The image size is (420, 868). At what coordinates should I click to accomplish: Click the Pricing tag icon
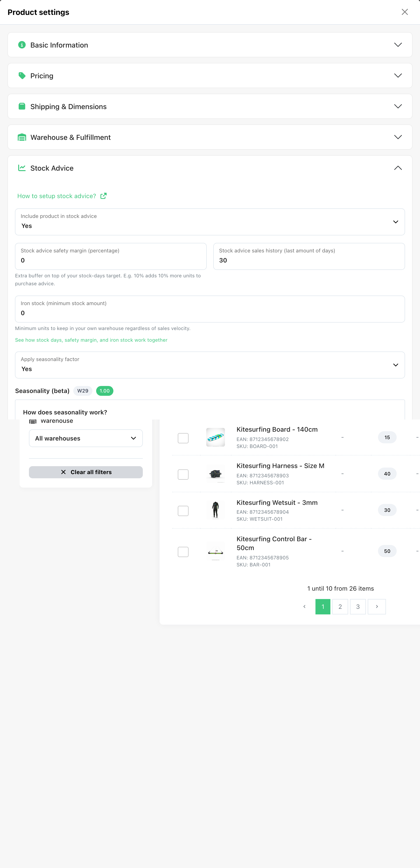[x=22, y=76]
